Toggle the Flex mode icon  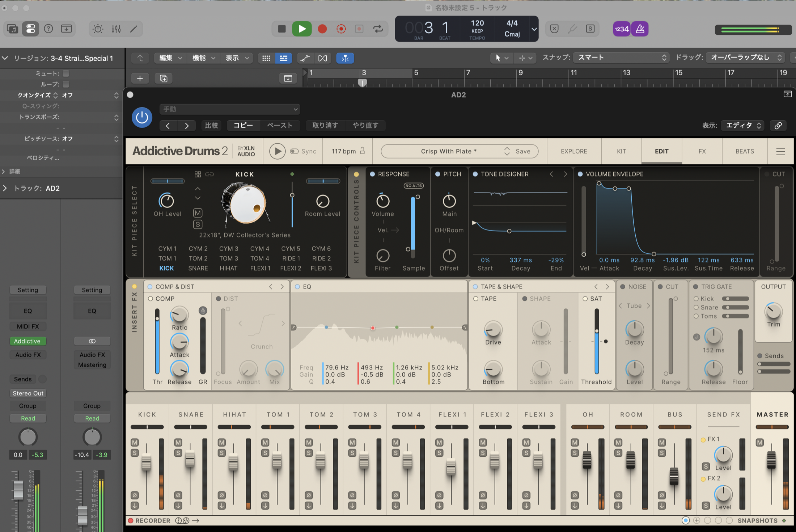tap(322, 58)
